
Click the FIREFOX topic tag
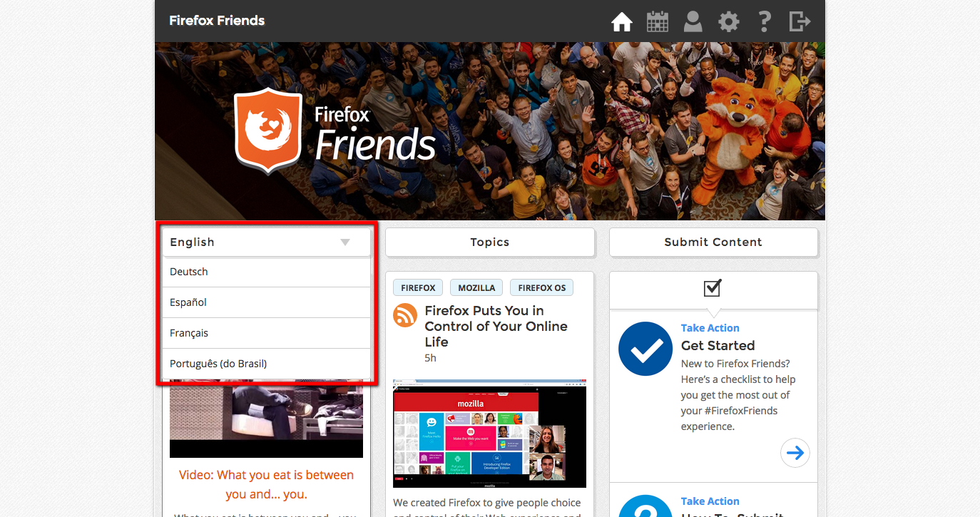[x=418, y=287]
